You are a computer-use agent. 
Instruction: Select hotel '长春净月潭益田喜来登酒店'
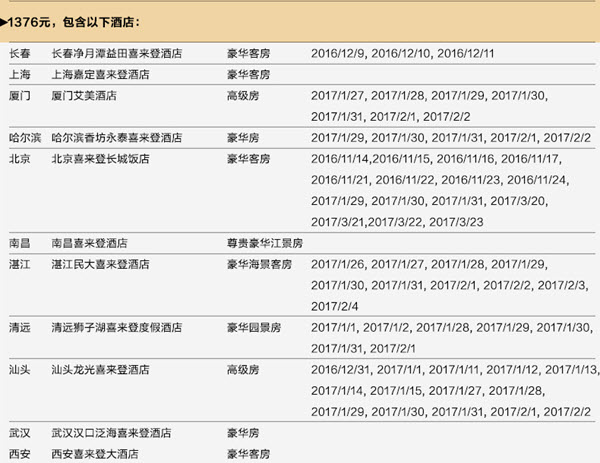click(x=117, y=53)
